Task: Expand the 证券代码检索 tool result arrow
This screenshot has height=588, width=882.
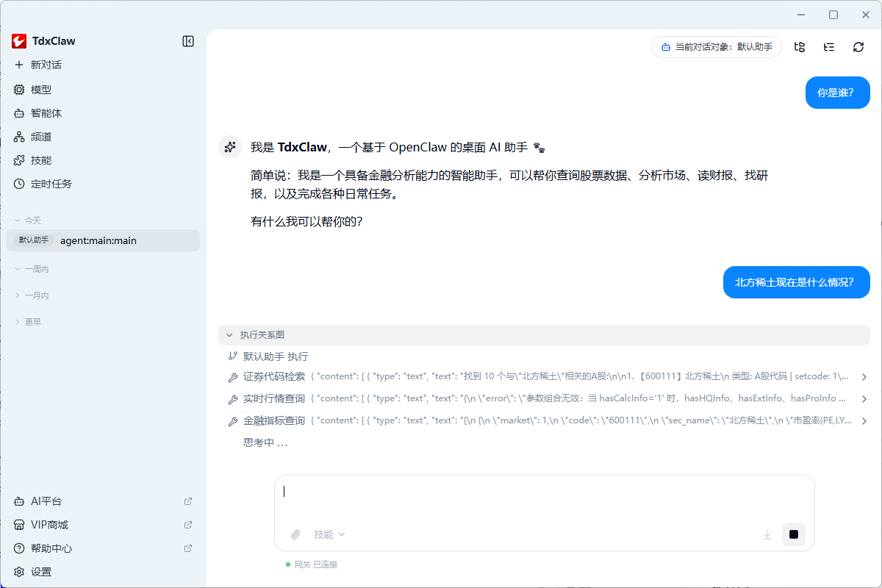Action: pos(864,377)
